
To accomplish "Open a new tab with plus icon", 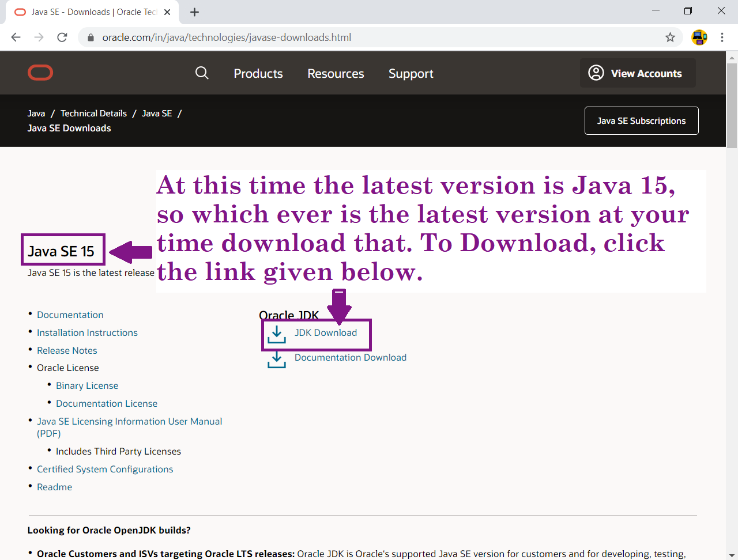I will tap(194, 12).
